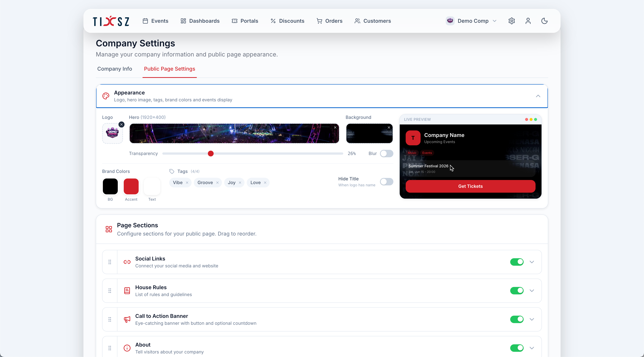Select the Public Page Settings tab
The height and width of the screenshot is (357, 644).
pyautogui.click(x=169, y=69)
